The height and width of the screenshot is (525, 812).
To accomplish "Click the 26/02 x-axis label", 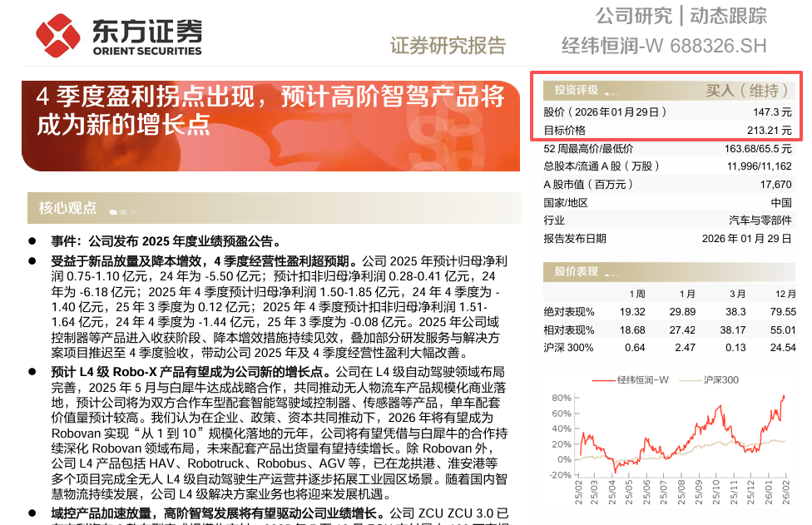I will click(x=786, y=492).
